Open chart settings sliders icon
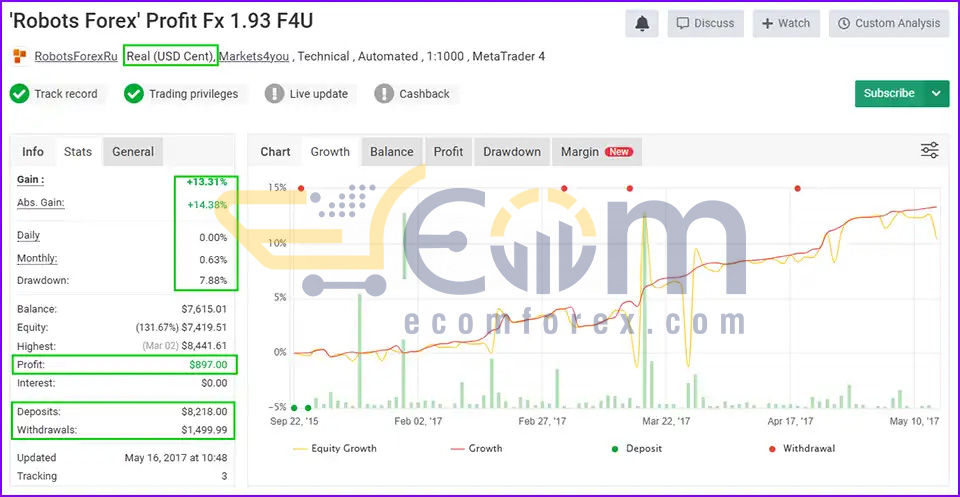This screenshot has width=960, height=497. (x=930, y=151)
